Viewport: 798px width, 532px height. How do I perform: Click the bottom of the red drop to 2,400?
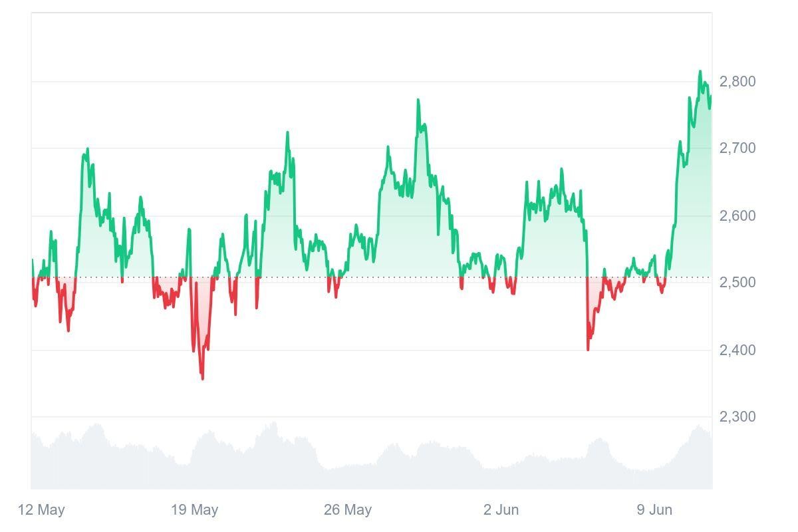(x=588, y=348)
